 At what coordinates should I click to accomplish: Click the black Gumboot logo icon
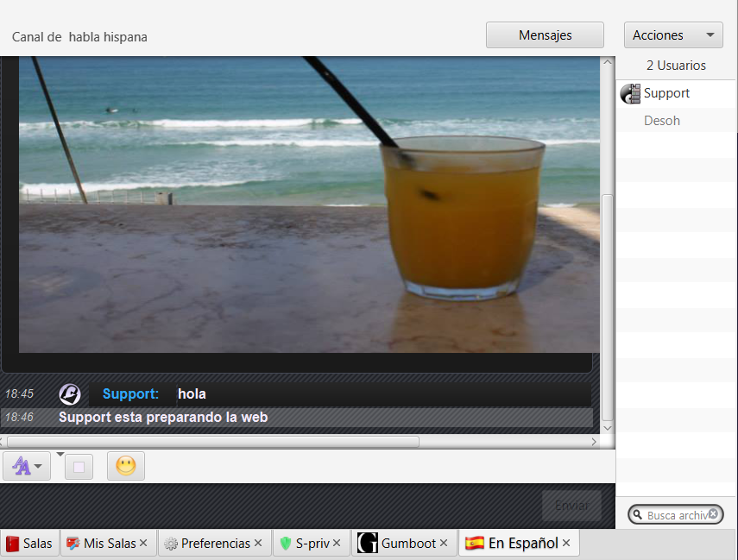366,543
